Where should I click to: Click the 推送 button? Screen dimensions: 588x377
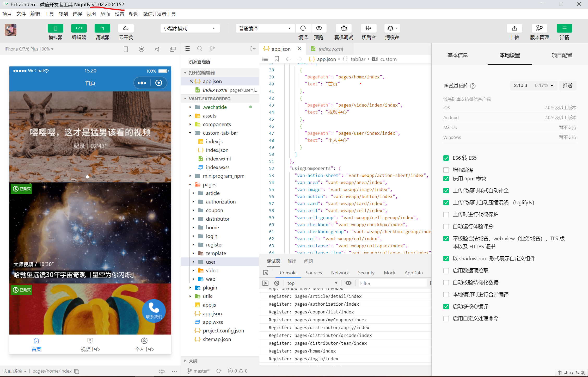point(567,85)
